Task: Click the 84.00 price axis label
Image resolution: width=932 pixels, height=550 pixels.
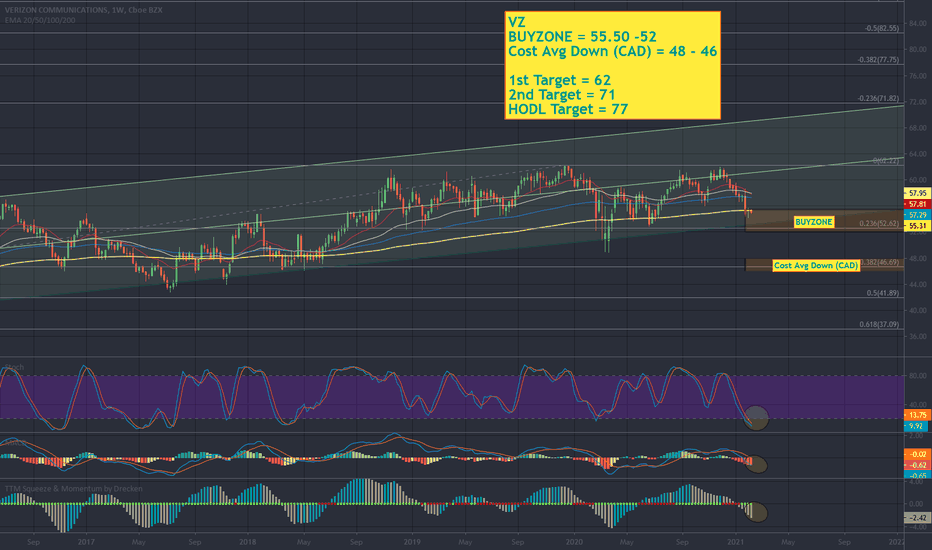Action: click(917, 24)
